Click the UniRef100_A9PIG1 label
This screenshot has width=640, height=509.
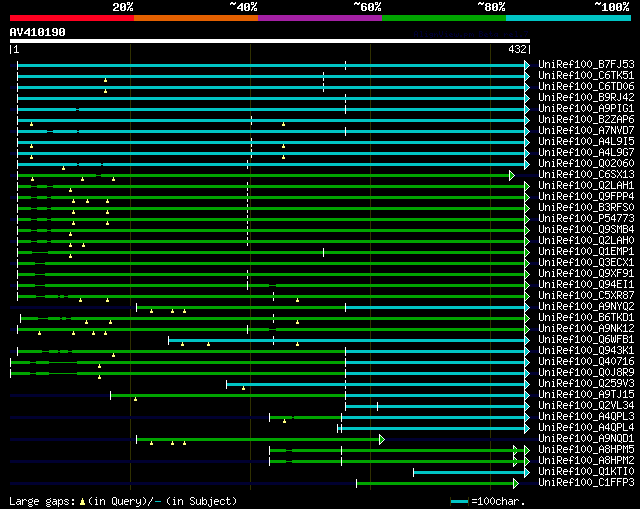586,109
